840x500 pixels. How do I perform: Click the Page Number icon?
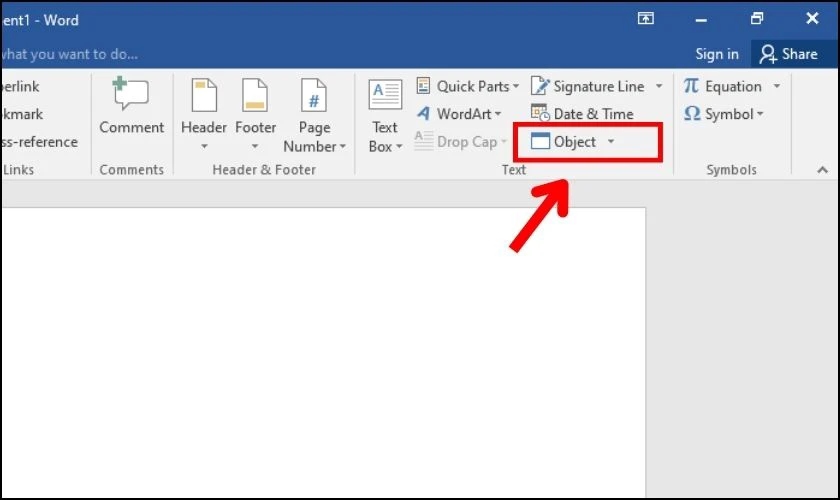click(x=313, y=95)
